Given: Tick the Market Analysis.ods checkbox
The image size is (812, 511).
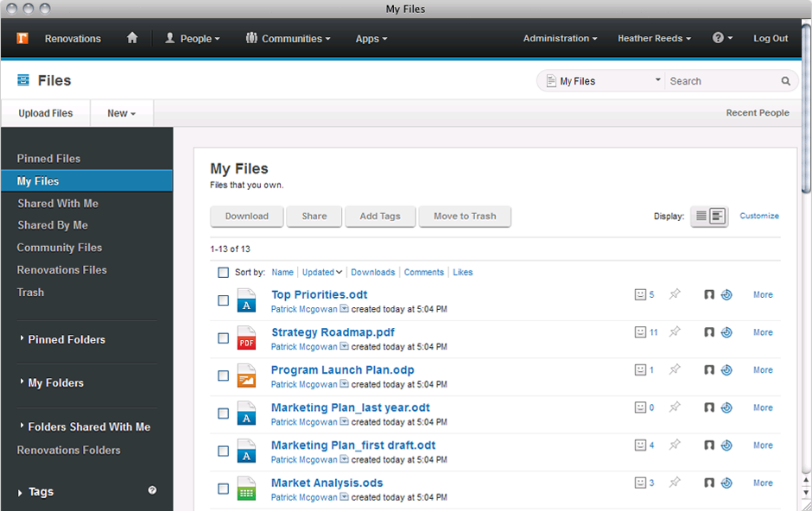Looking at the screenshot, I should click(x=224, y=489).
